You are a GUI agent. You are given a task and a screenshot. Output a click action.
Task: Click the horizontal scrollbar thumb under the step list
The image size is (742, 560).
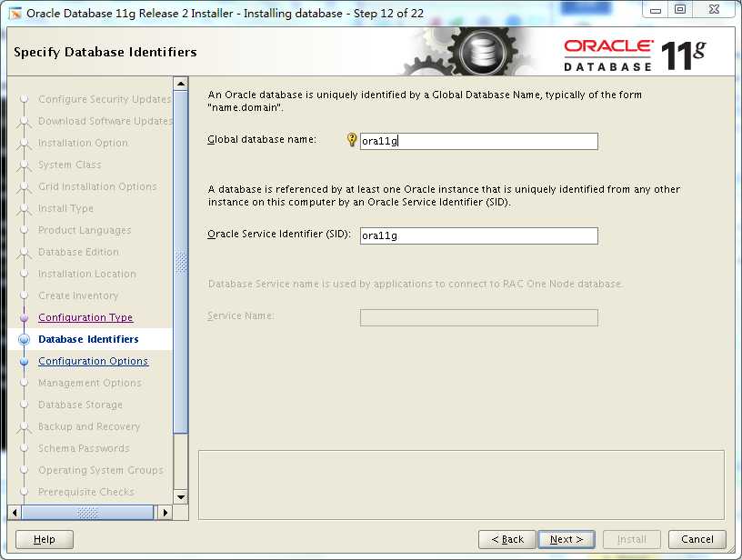pyautogui.click(x=87, y=512)
